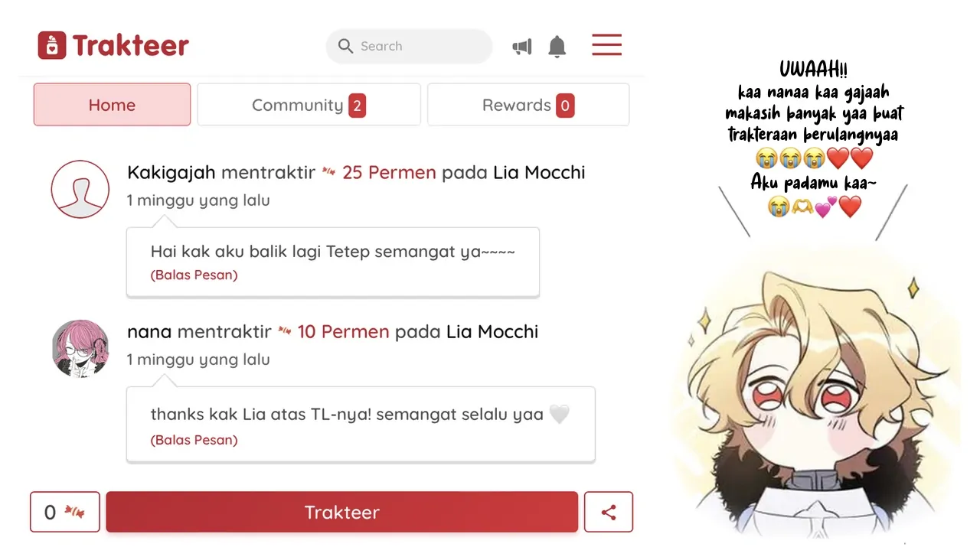Viewport: 980px width, 560px height.
Task: Click the candy icon beside 25 Permen
Action: click(x=328, y=173)
